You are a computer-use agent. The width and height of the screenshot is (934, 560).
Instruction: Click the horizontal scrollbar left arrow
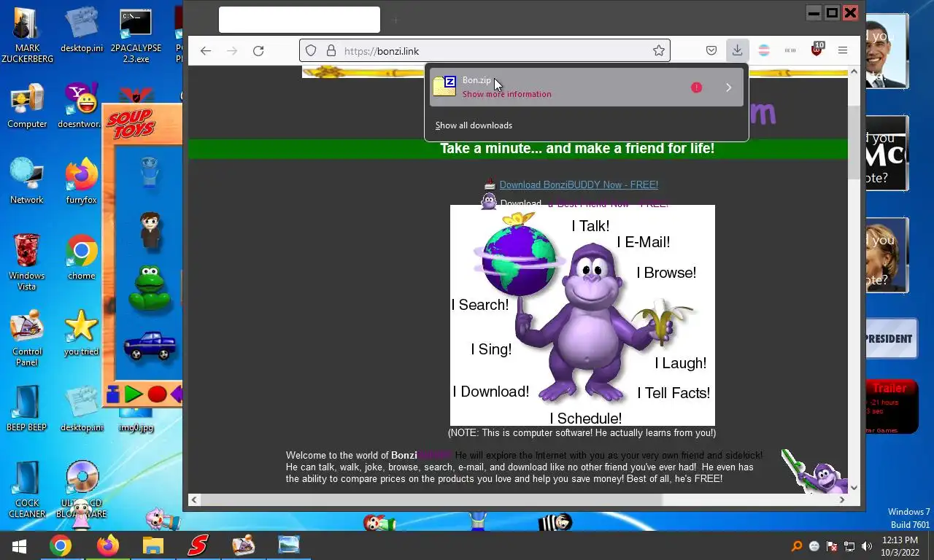point(194,499)
